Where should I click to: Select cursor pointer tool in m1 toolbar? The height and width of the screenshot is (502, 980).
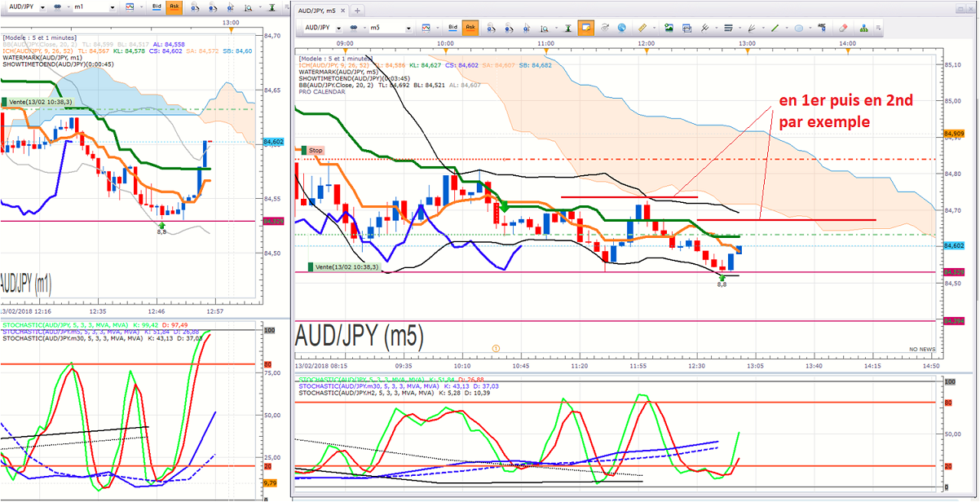click(x=230, y=7)
